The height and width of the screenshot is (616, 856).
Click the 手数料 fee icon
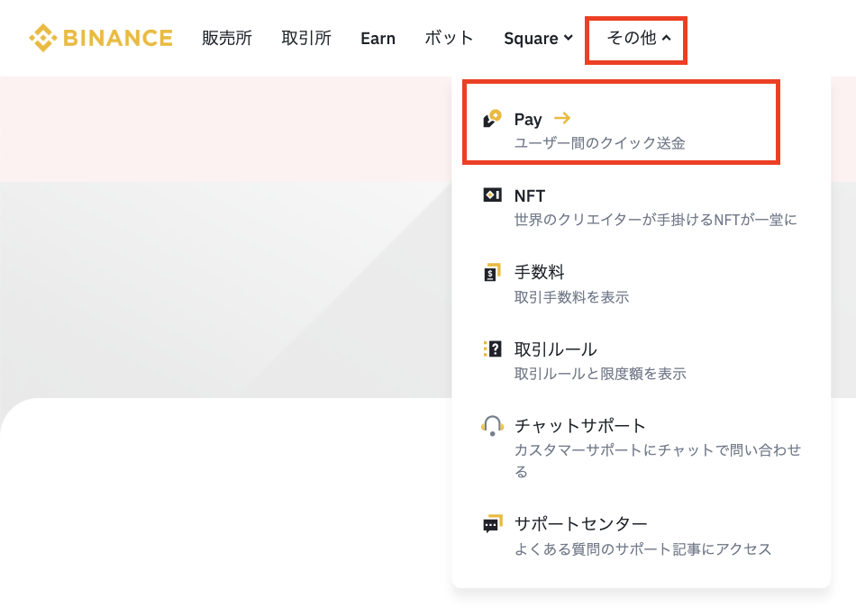[492, 272]
